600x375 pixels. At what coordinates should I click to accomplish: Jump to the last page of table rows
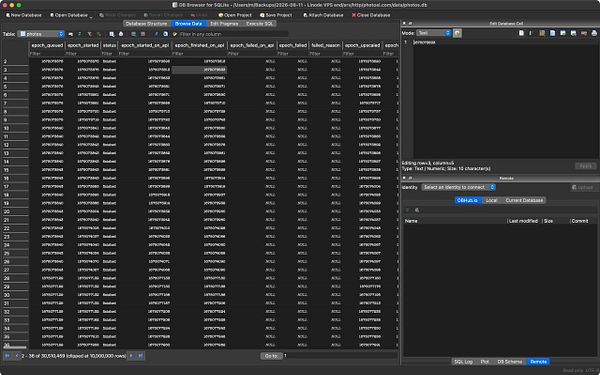[140, 356]
